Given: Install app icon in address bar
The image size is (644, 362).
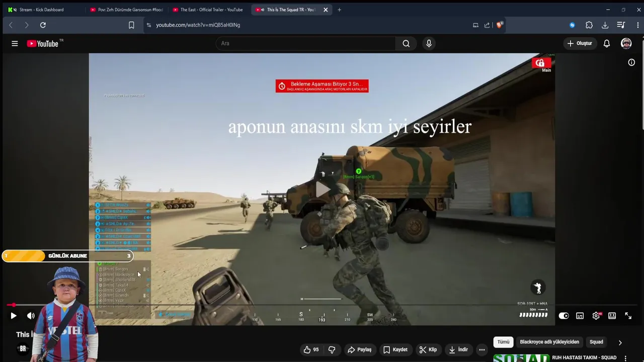Looking at the screenshot, I should pyautogui.click(x=475, y=25).
